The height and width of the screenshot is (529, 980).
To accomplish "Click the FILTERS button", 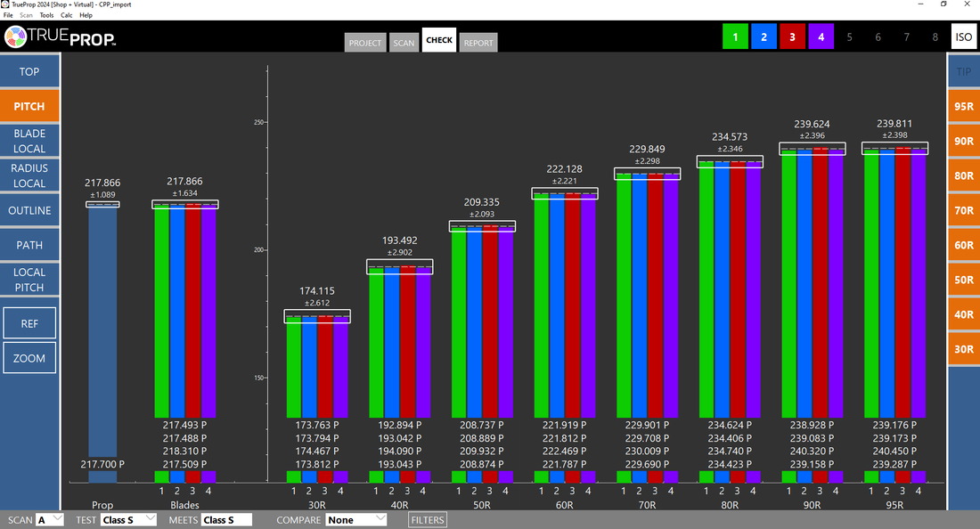I will (x=428, y=519).
